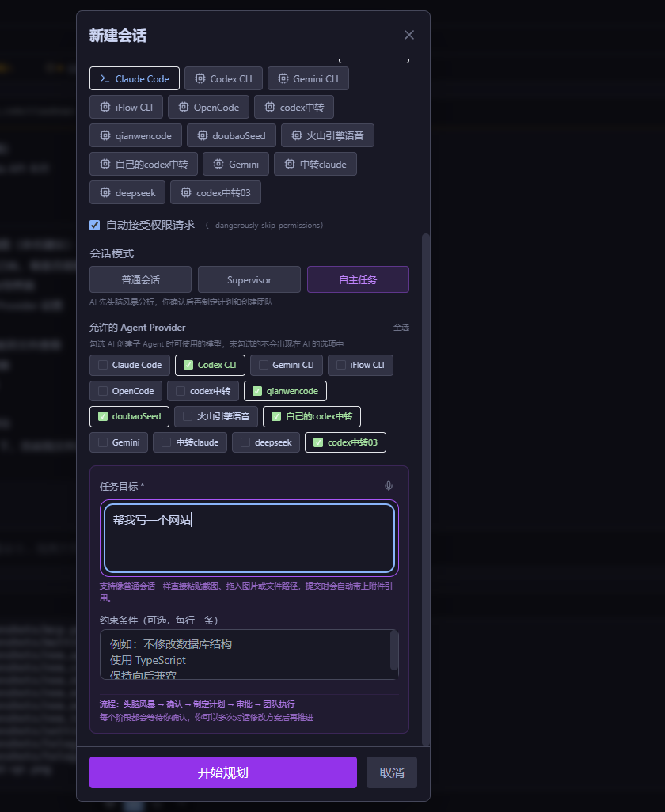The height and width of the screenshot is (812, 665).
Task: Pick the Gemini CLI provider chip
Action: pyautogui.click(x=308, y=79)
